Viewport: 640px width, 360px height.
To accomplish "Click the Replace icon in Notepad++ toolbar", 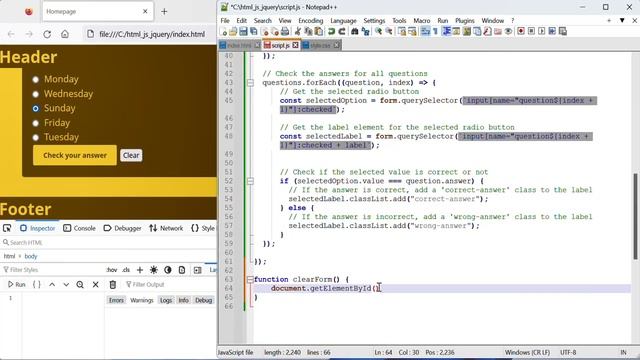I will tap(365, 31).
